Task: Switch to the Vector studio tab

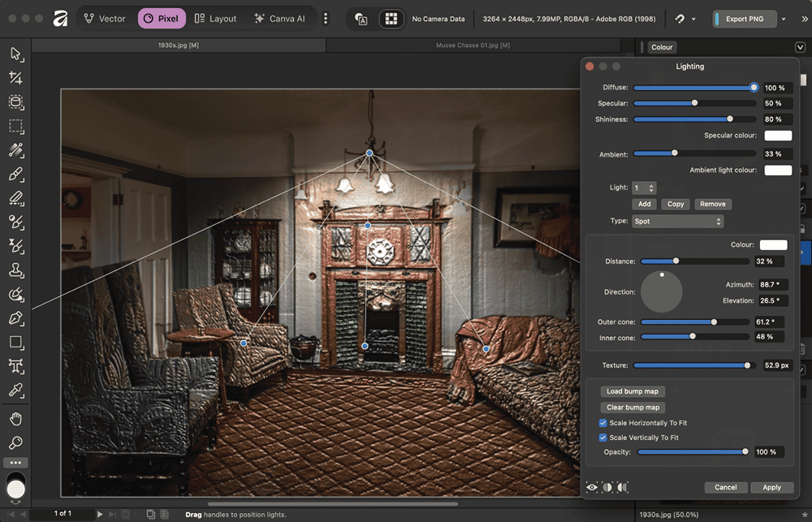Action: (104, 19)
